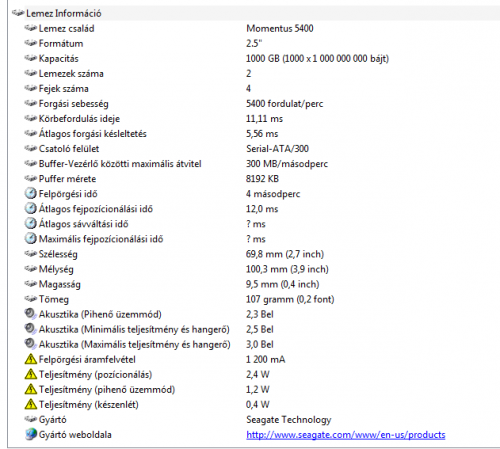Click the warning icon beside Teljesítmény (készenlét)

click(x=31, y=404)
